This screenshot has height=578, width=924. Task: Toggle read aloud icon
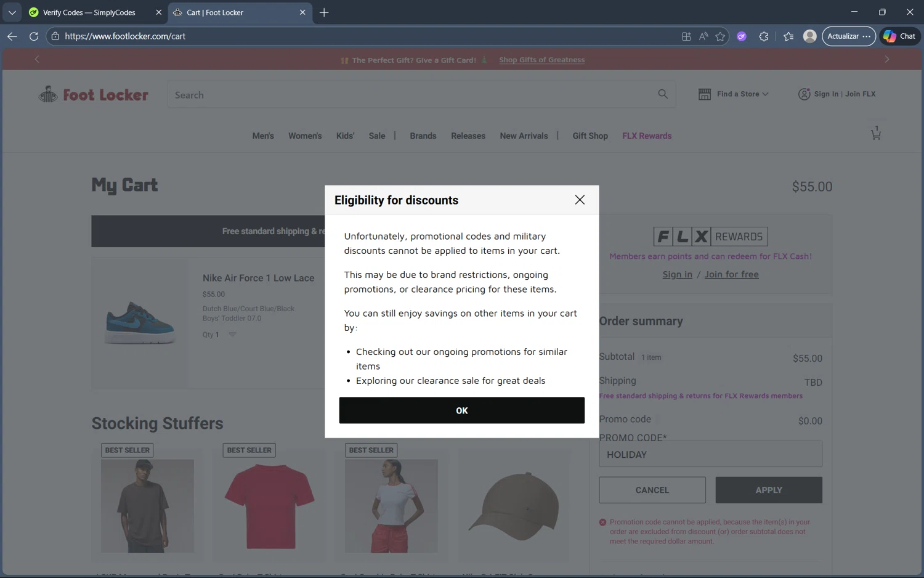703,36
